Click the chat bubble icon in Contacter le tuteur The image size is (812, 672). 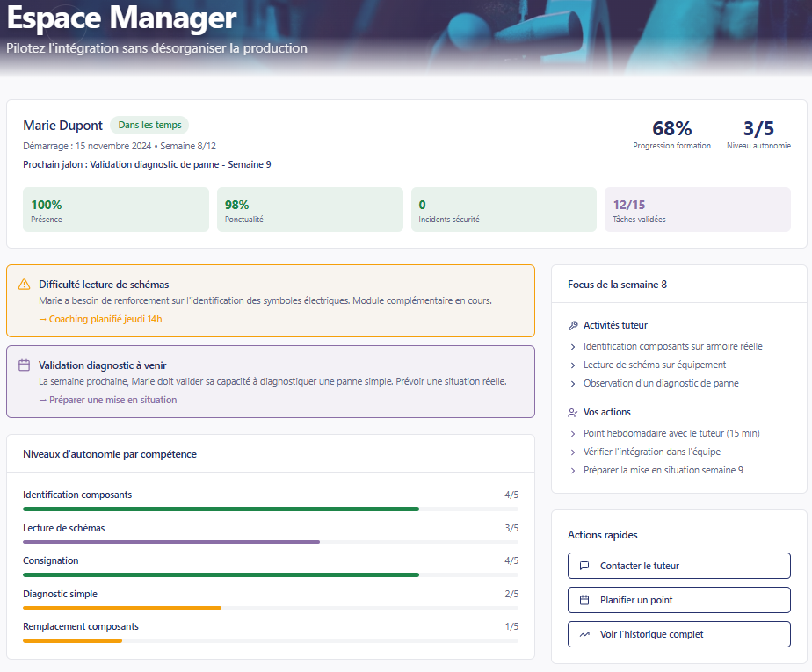[x=584, y=566]
